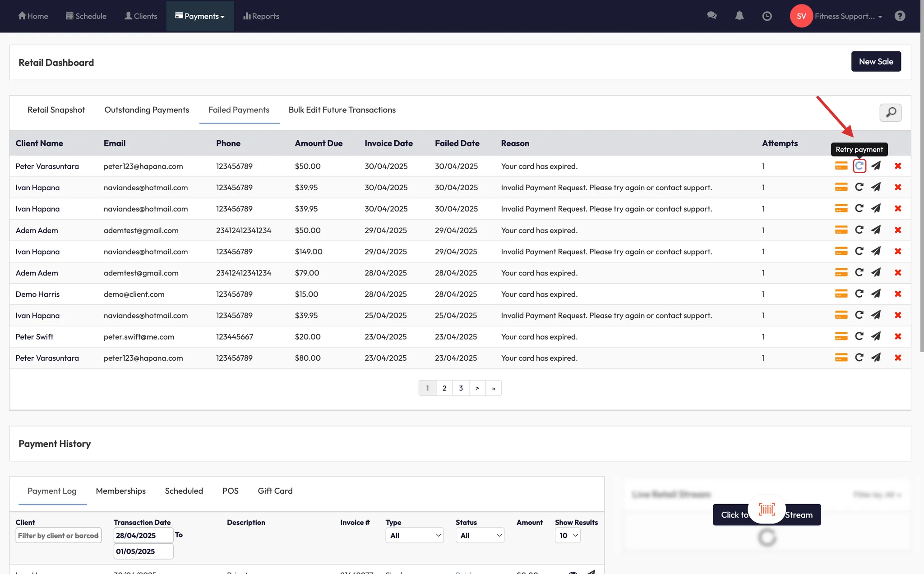Click the paper plane icon in Demo Harris's row
The width and height of the screenshot is (924, 574).
pos(876,294)
